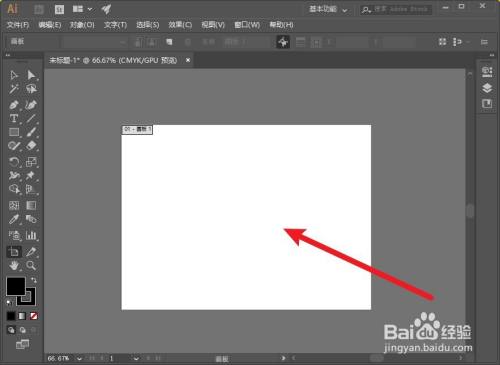Pick the Magic Wand tool
This screenshot has height=365, width=500.
click(x=14, y=89)
